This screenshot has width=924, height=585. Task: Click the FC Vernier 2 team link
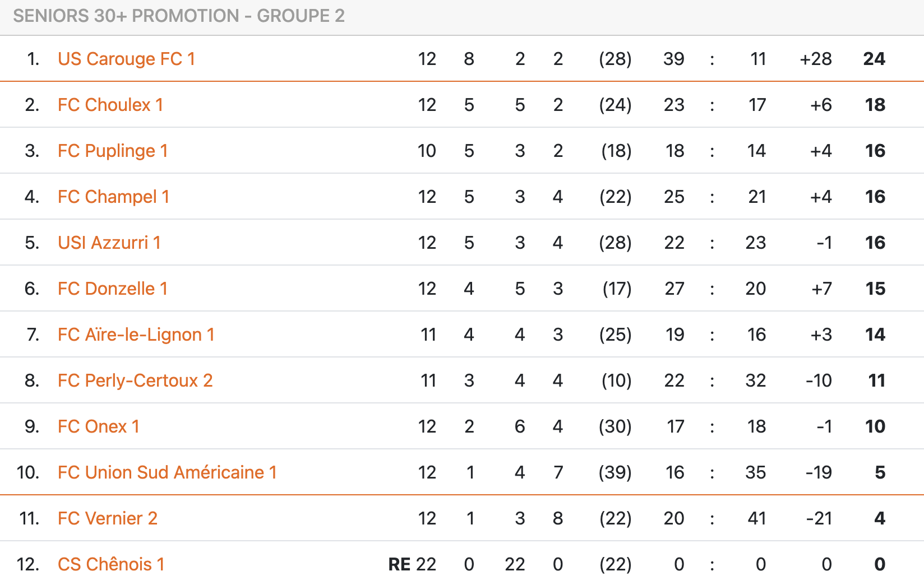pyautogui.click(x=108, y=518)
